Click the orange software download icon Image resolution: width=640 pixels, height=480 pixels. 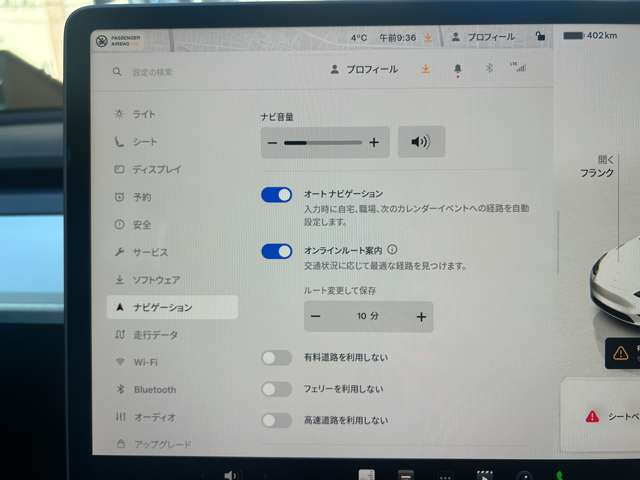425,70
